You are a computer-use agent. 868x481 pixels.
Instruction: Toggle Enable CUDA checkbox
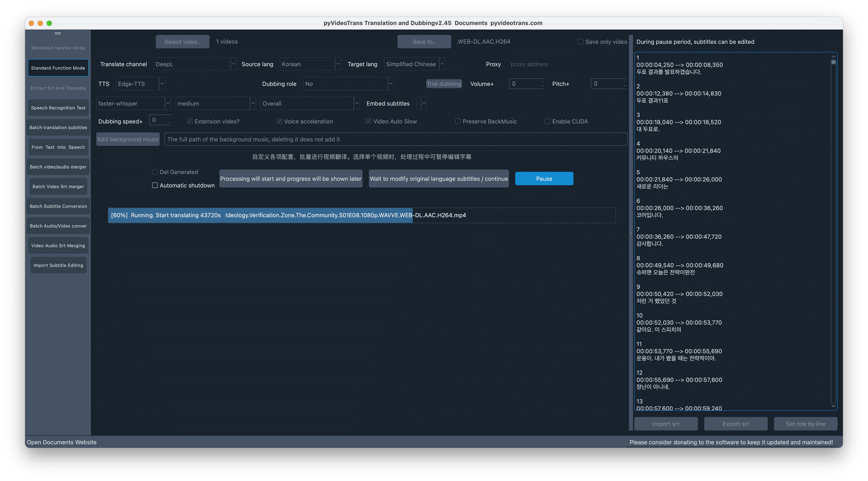[x=547, y=121]
